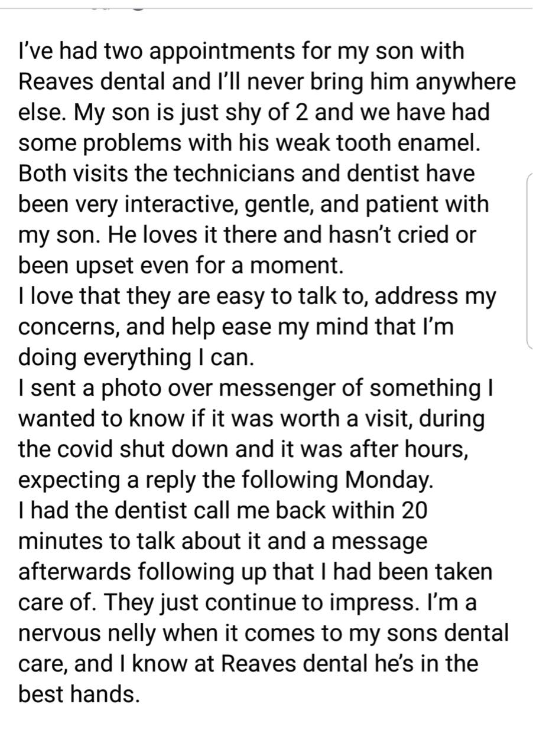The width and height of the screenshot is (533, 756).
Task: Click the line 'else. My son is just shy of 2'
Action: pos(254,112)
